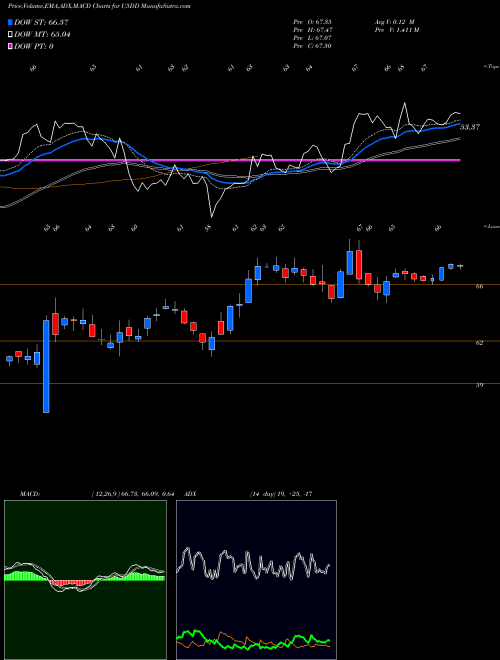
Task: Click the last small red candle on the right
Action: coord(460,266)
